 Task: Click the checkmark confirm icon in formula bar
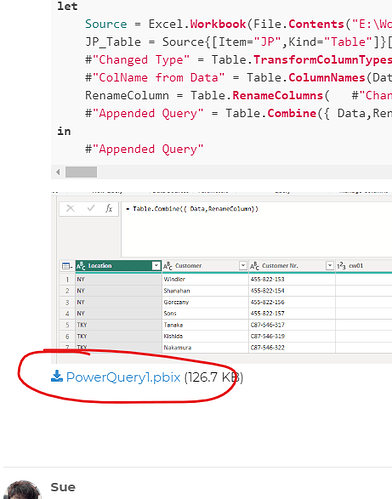point(91,209)
